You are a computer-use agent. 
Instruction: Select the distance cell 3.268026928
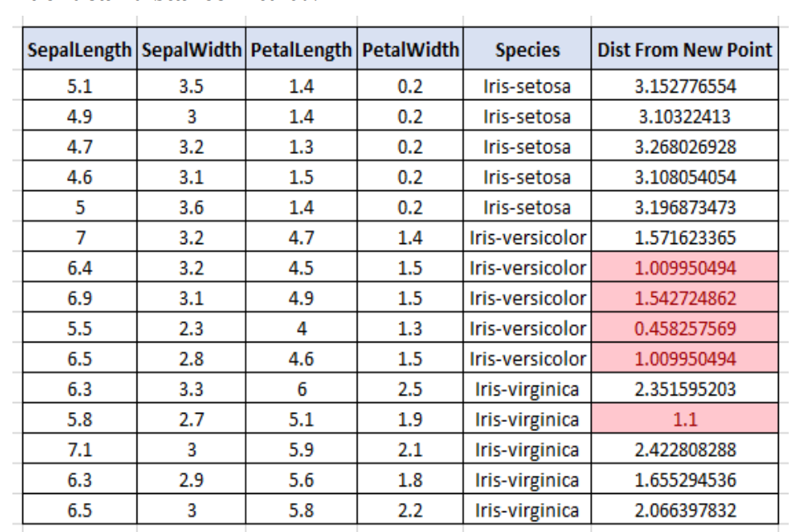coord(684,147)
